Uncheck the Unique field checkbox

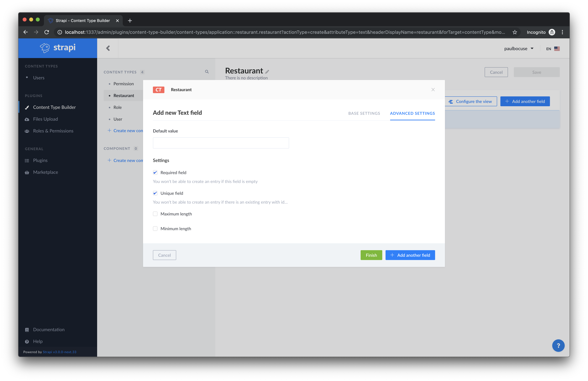pos(155,193)
